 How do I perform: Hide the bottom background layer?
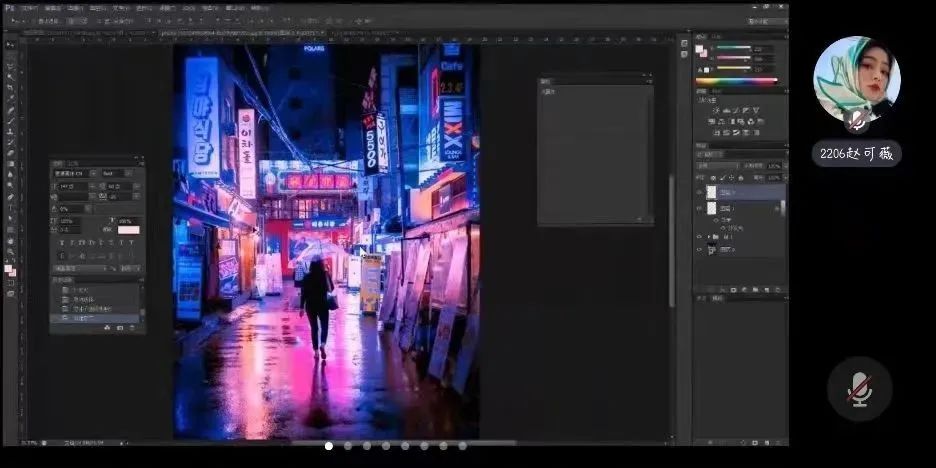[x=699, y=250]
